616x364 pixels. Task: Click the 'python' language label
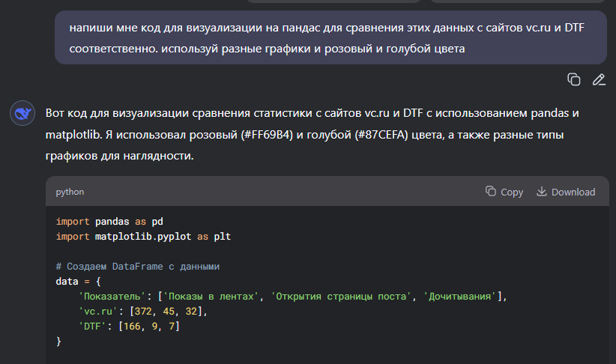pos(70,192)
